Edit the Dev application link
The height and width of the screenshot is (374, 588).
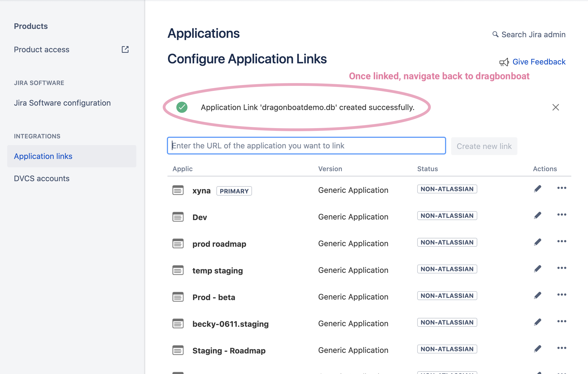pos(538,215)
